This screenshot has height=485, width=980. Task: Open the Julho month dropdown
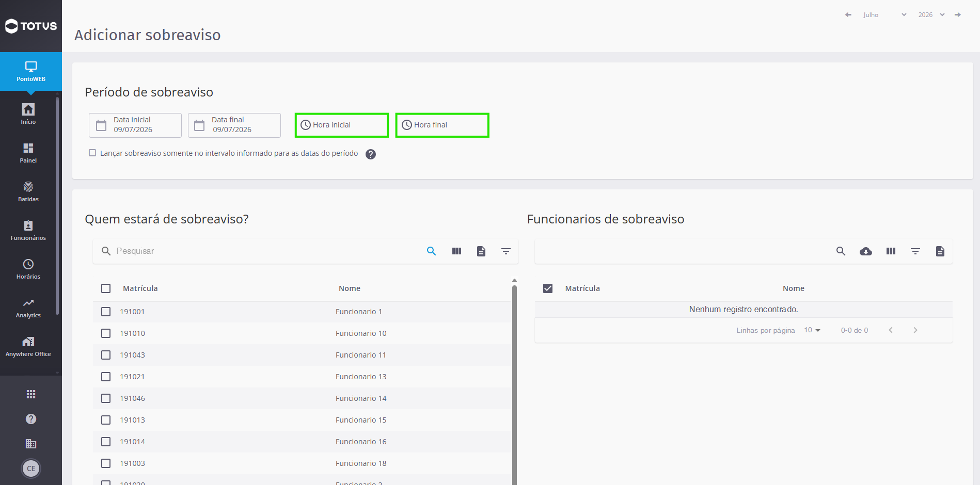point(884,15)
